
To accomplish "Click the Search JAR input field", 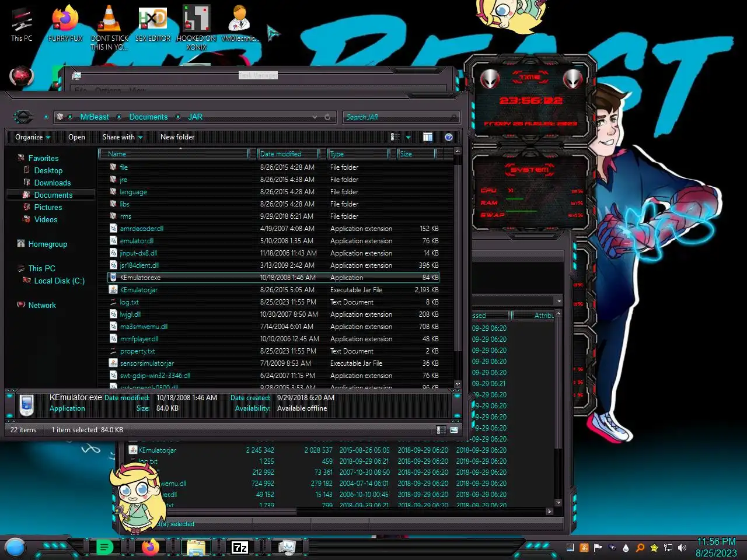I will point(400,117).
